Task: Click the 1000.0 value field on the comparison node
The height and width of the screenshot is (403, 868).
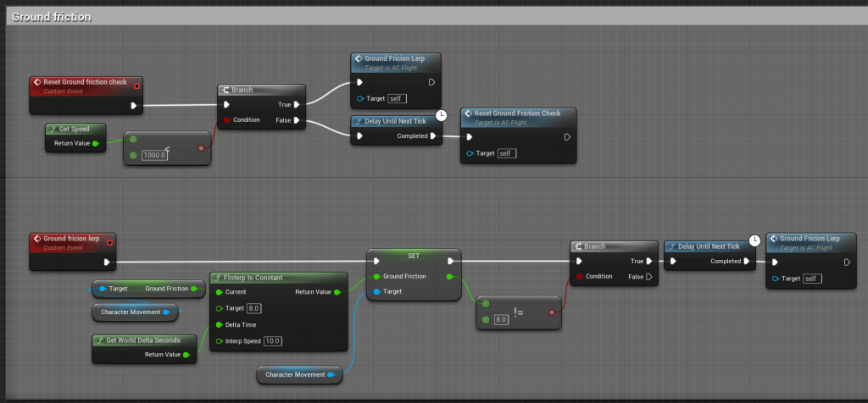Action: pos(155,155)
